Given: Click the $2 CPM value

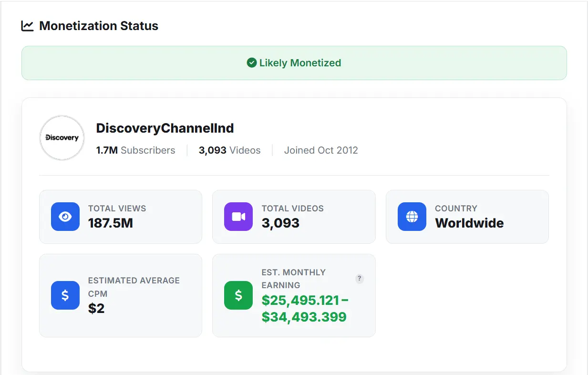Looking at the screenshot, I should pyautogui.click(x=96, y=308).
